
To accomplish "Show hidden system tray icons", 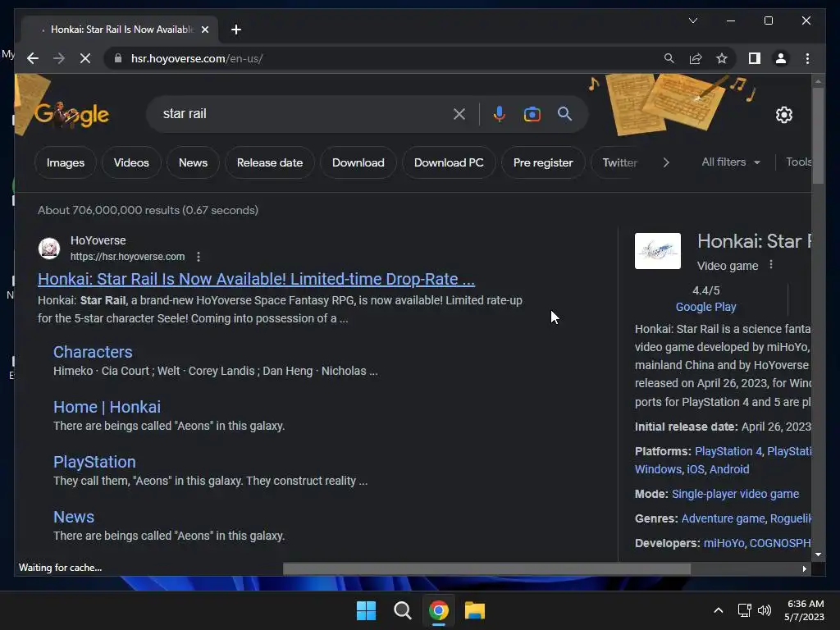I will 719,610.
